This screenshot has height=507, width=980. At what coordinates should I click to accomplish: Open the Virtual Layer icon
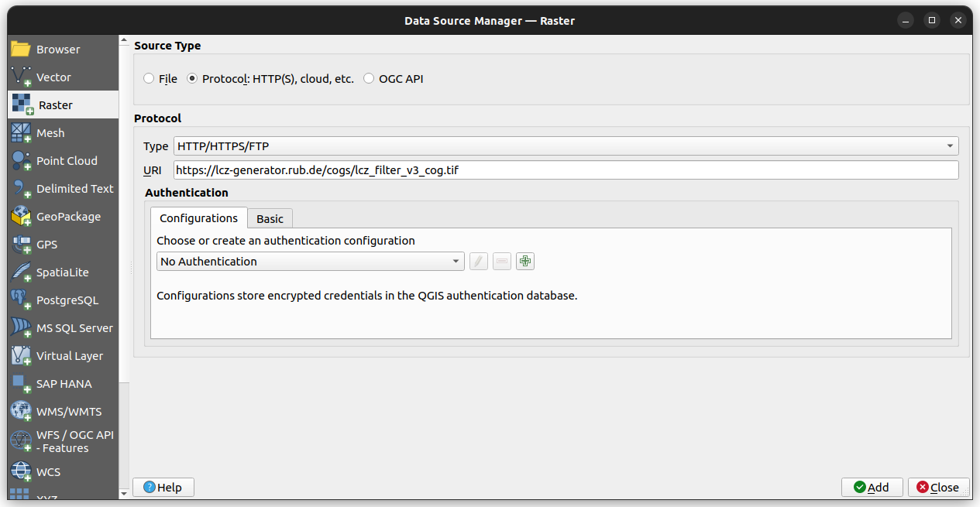coord(21,356)
